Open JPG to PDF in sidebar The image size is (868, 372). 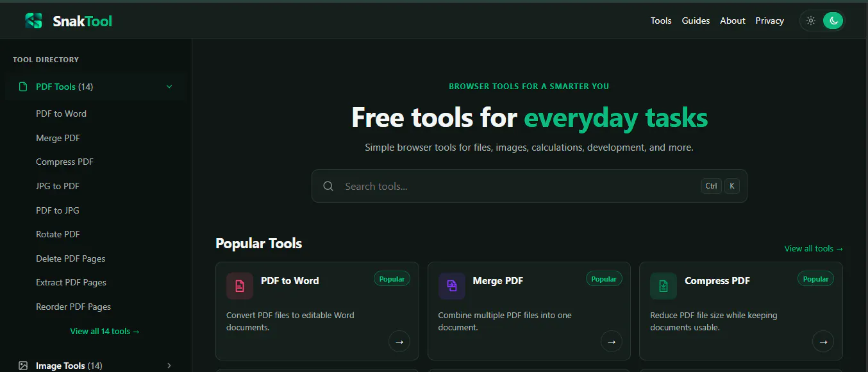point(58,186)
